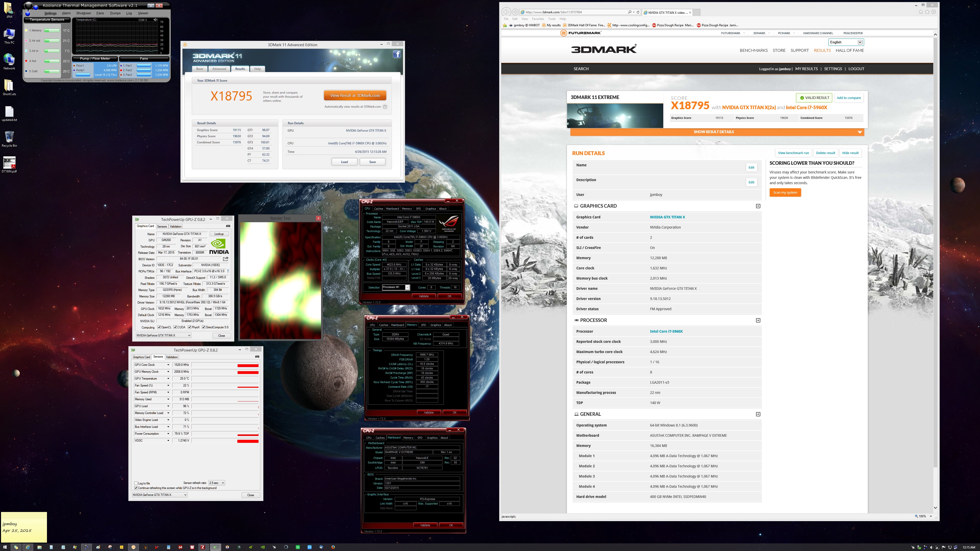Open the GPU Core Clock sensor dropdown arrow
This screenshot has height=551, width=980.
click(168, 365)
